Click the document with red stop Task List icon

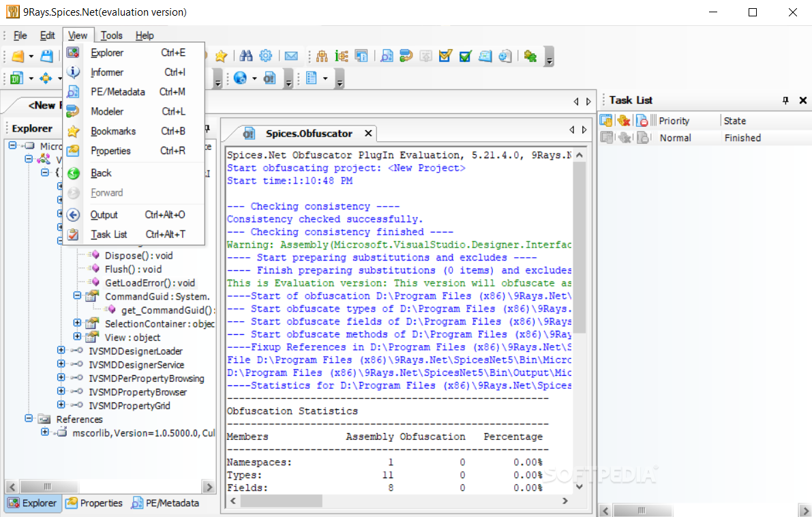click(x=642, y=120)
